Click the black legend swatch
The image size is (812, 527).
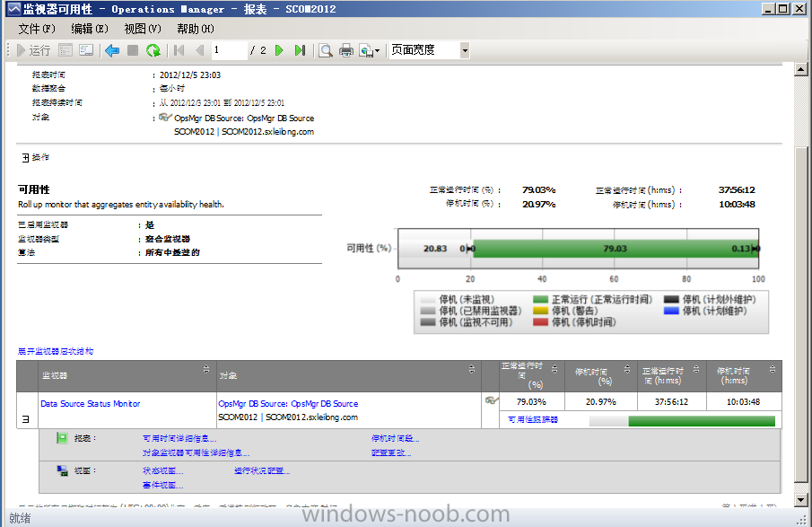tap(671, 300)
